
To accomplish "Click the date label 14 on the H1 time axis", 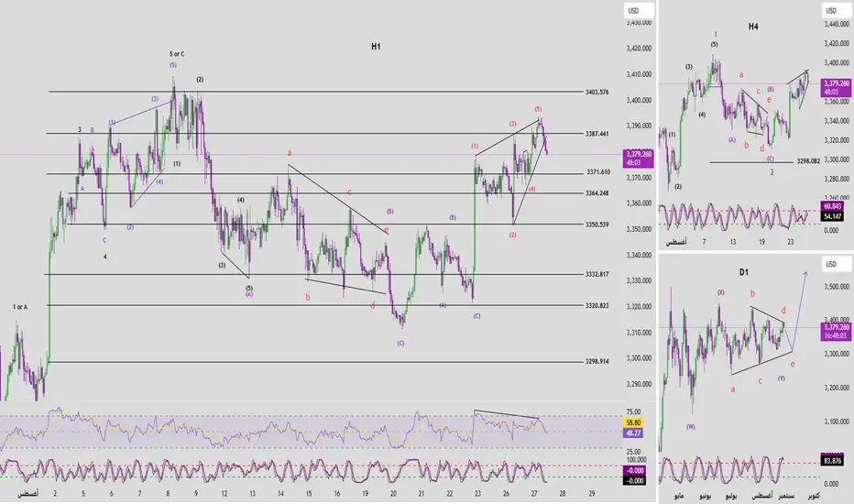I will click(280, 494).
